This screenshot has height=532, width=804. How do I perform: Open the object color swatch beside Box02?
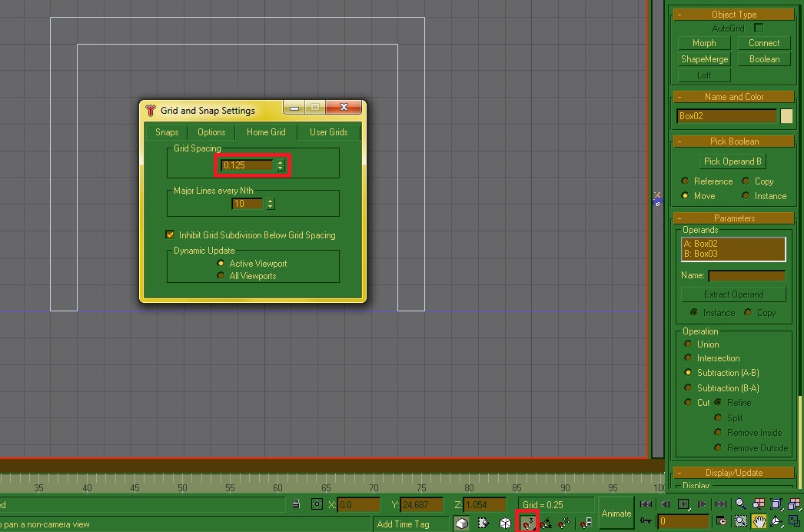coord(786,116)
